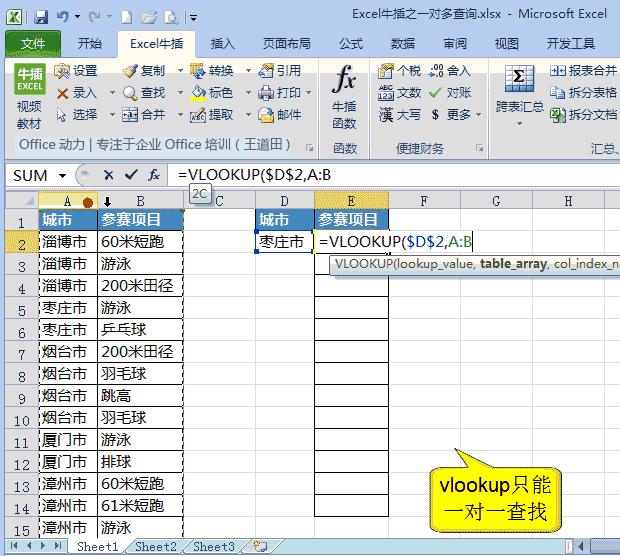Viewport: 620px width, 556px height.
Task: Click the 文数 text-number tool
Action: click(399, 93)
